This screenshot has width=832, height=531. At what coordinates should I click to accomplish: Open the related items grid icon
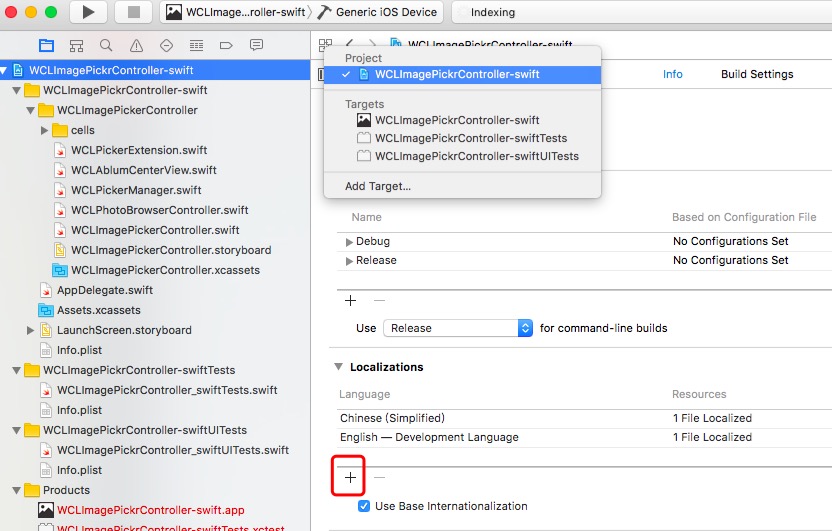(x=325, y=45)
